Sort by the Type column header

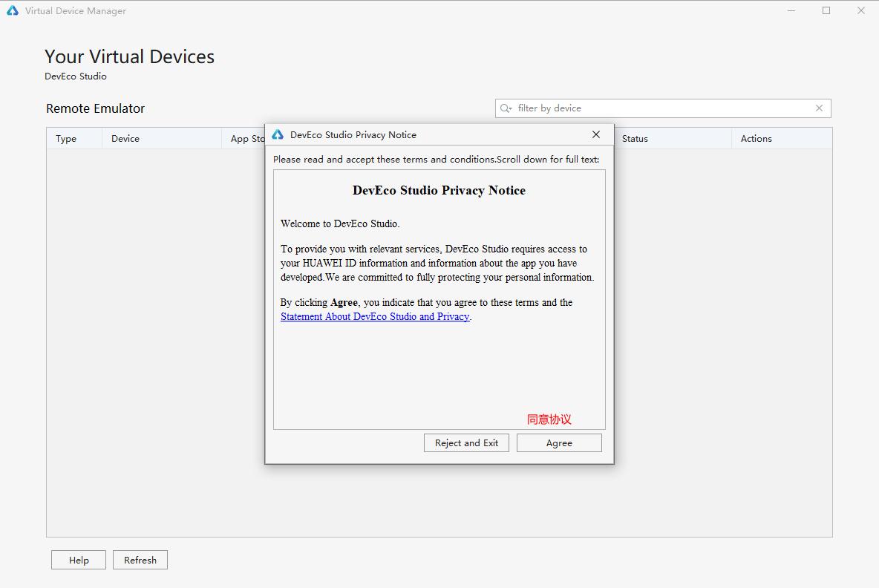click(x=66, y=139)
